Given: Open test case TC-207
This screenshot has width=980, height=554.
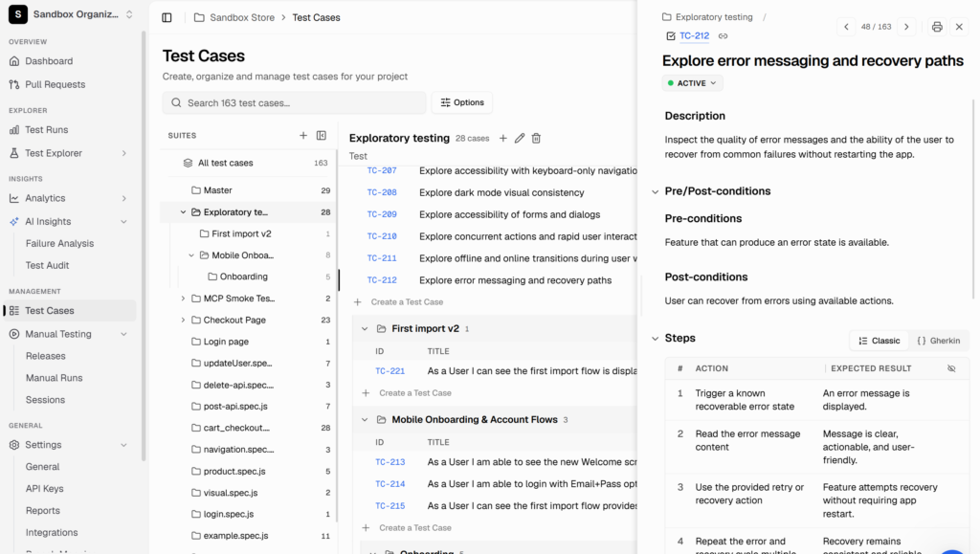Looking at the screenshot, I should (382, 170).
